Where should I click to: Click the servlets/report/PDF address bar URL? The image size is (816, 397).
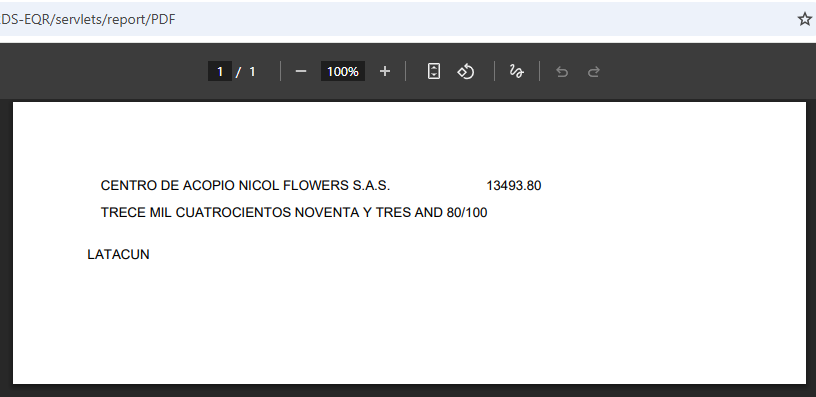click(87, 19)
